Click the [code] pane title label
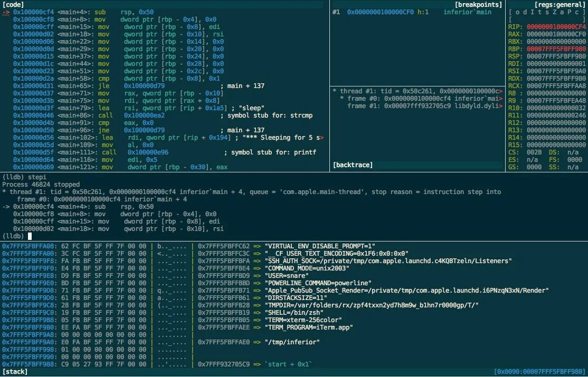The image size is (588, 377). point(13,5)
